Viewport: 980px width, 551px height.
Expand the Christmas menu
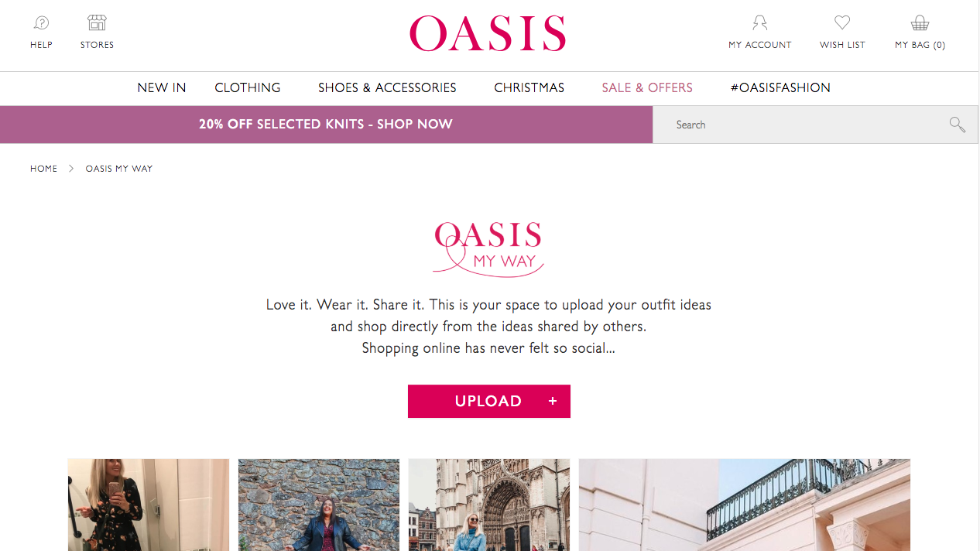pos(529,88)
